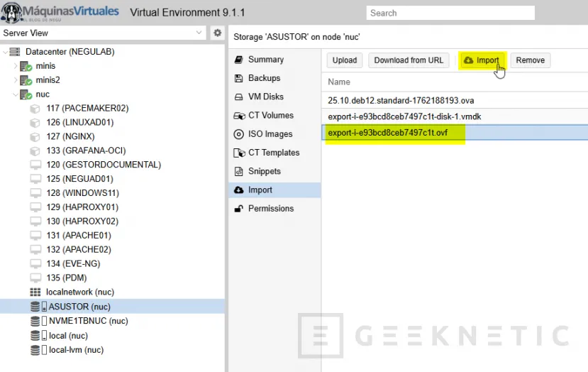Screen dimensions: 588x372
Task: Open the Summary tab
Action: [x=274, y=60]
